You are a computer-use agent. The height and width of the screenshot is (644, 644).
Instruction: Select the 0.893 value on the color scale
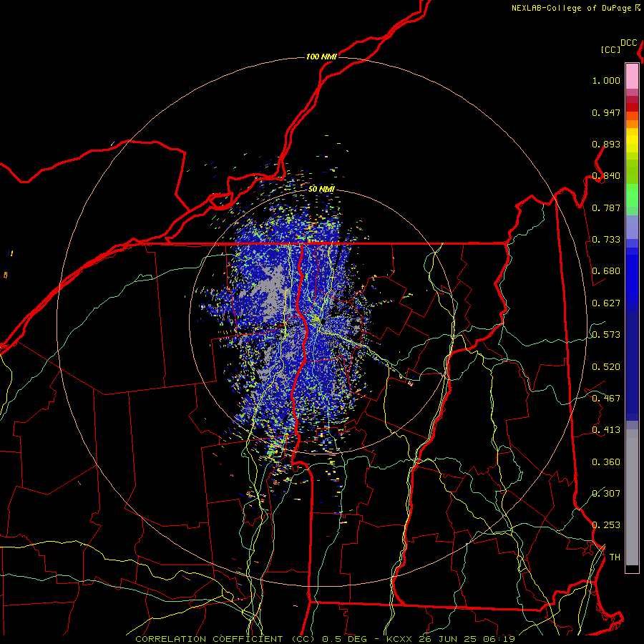[606, 144]
